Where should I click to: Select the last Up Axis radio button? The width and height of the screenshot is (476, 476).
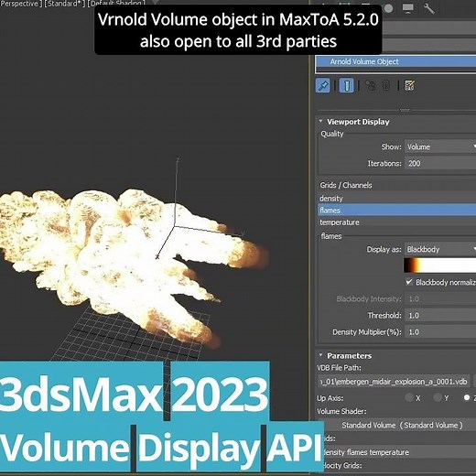pyautogui.click(x=467, y=397)
